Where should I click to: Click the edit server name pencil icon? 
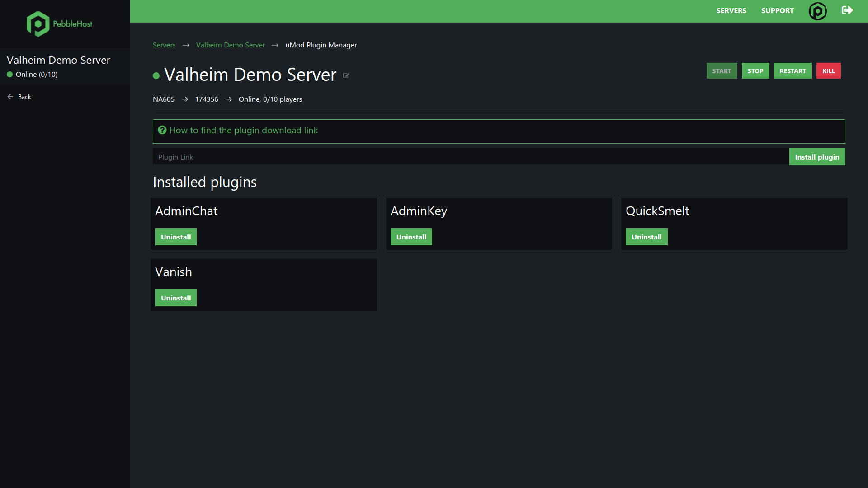point(346,75)
